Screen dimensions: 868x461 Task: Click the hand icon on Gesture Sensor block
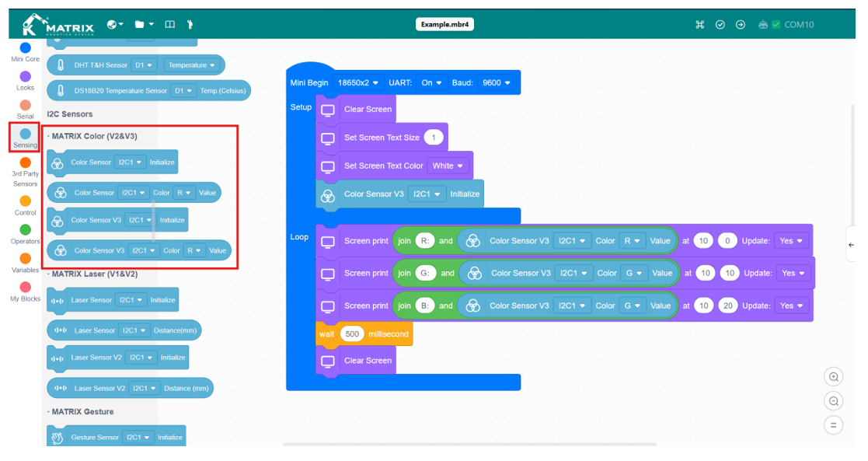[x=58, y=438]
